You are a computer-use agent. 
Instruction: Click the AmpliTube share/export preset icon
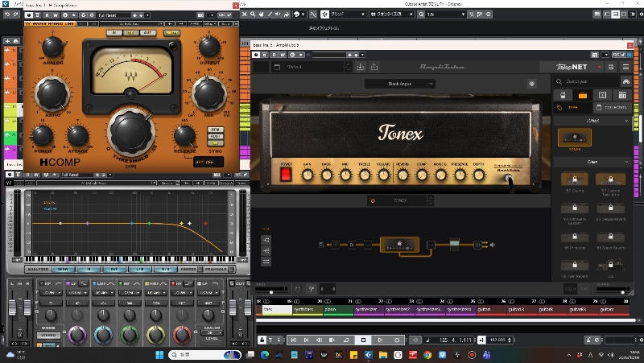[374, 67]
